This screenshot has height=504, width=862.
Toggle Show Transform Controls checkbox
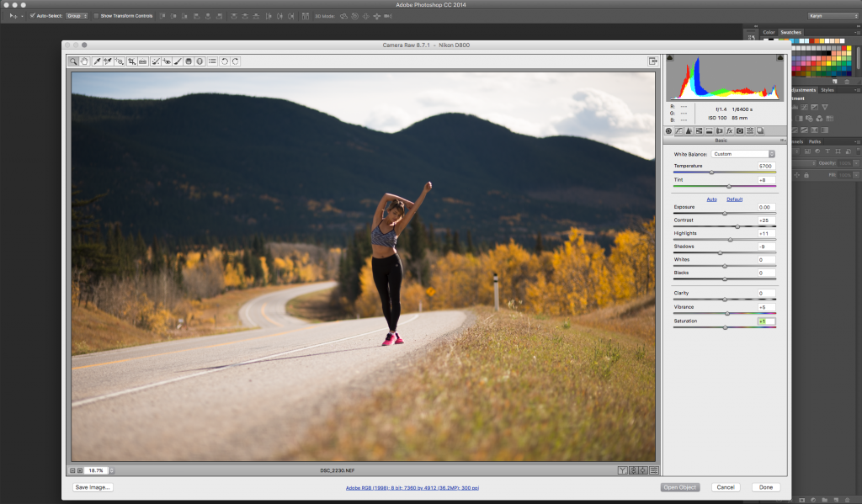[x=96, y=16]
